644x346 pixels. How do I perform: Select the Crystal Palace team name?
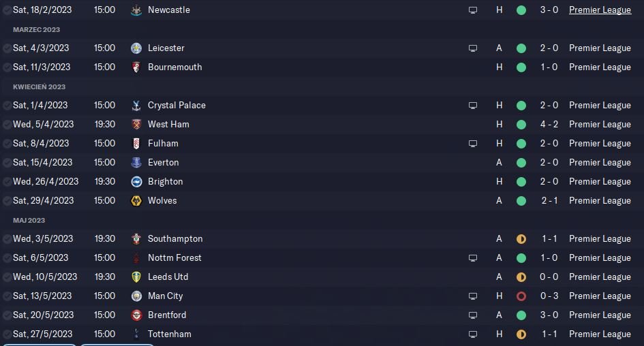click(177, 105)
